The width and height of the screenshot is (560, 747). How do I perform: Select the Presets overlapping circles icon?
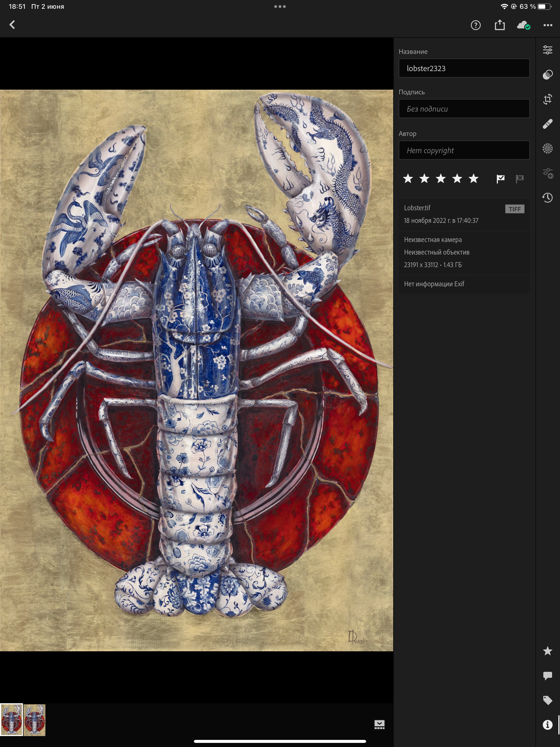[547, 75]
